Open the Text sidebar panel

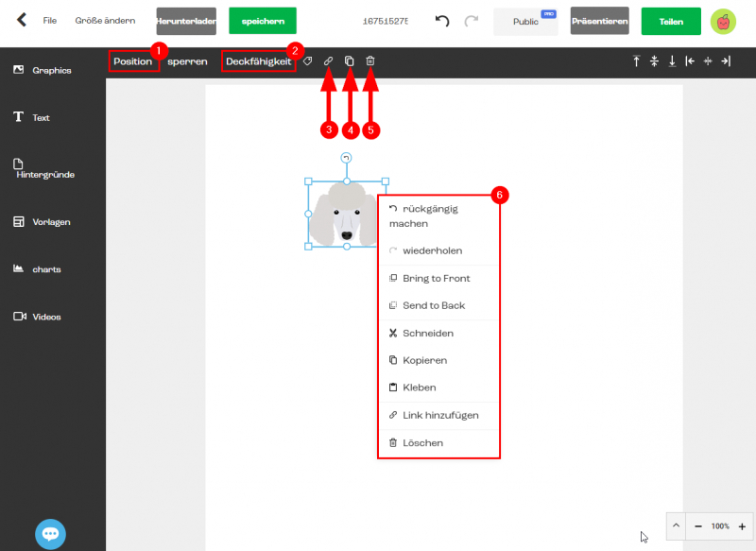32,117
